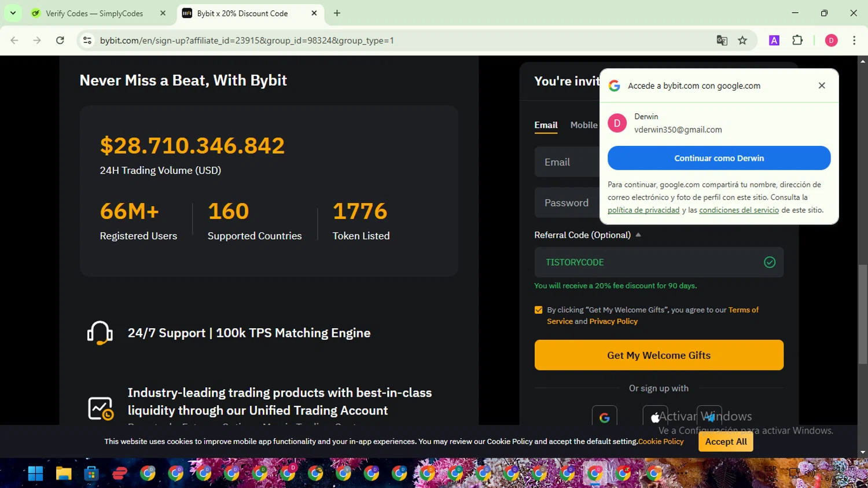Reload the Bybit page

click(60, 41)
